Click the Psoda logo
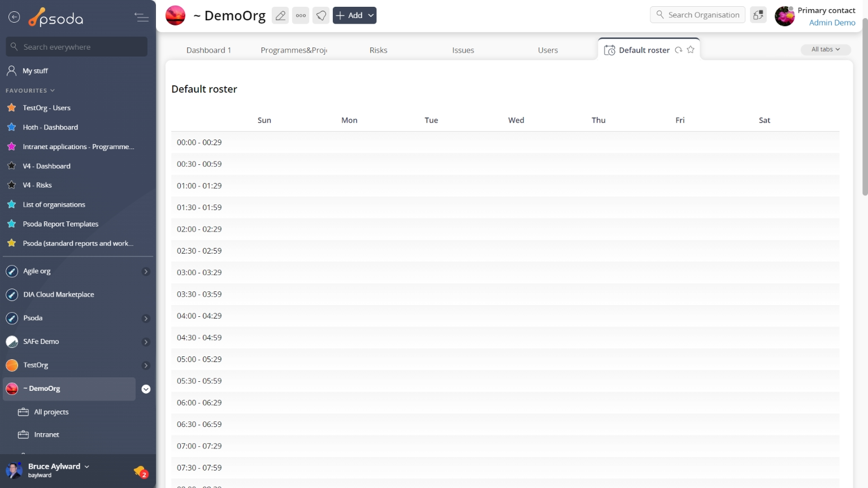This screenshot has height=488, width=868. tap(56, 18)
